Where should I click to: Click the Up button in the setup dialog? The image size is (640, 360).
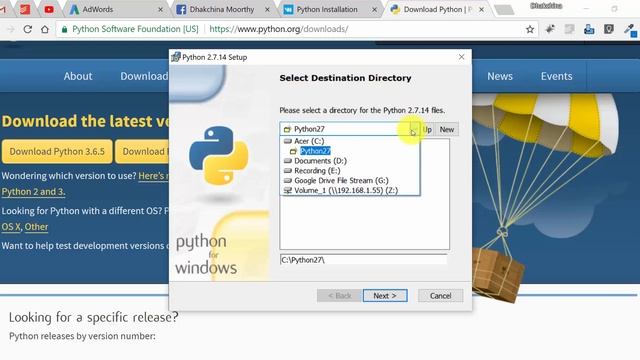427,129
